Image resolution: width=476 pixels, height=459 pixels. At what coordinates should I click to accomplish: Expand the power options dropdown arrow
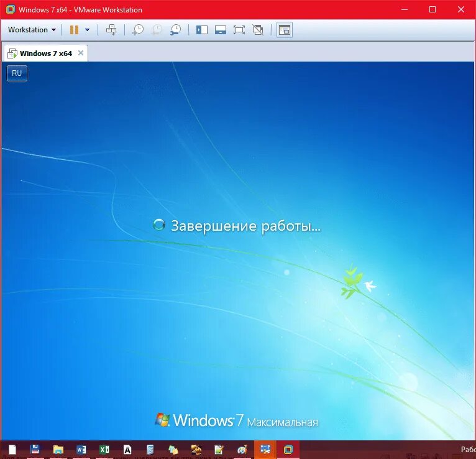(88, 30)
